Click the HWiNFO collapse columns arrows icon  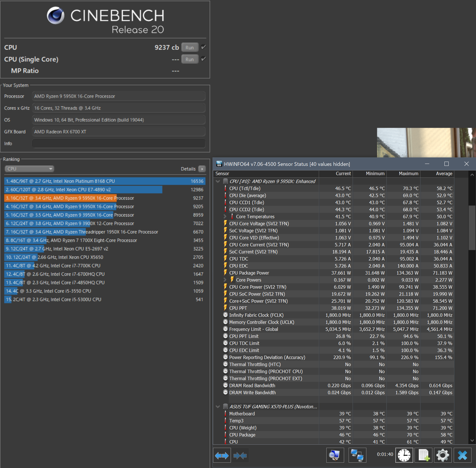(240, 455)
